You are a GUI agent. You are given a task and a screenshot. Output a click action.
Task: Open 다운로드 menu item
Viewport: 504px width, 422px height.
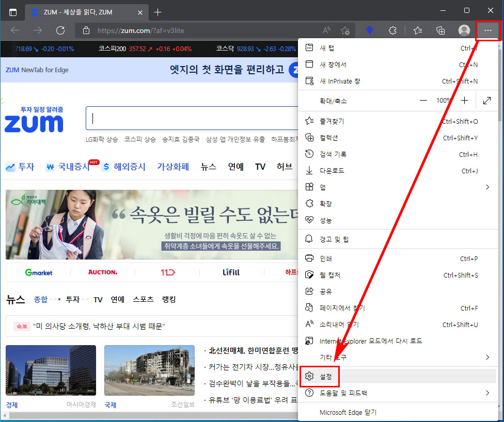point(398,171)
